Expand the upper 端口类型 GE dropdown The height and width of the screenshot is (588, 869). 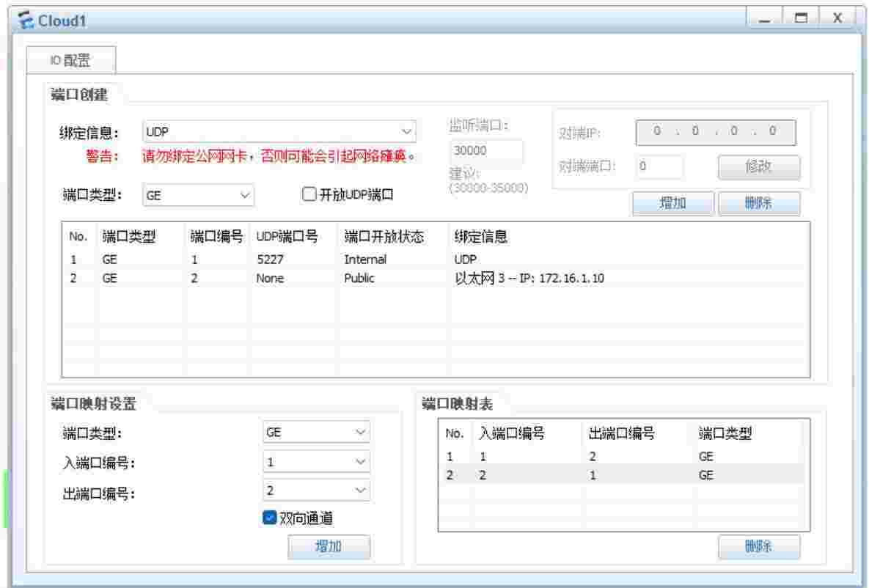[x=197, y=195]
